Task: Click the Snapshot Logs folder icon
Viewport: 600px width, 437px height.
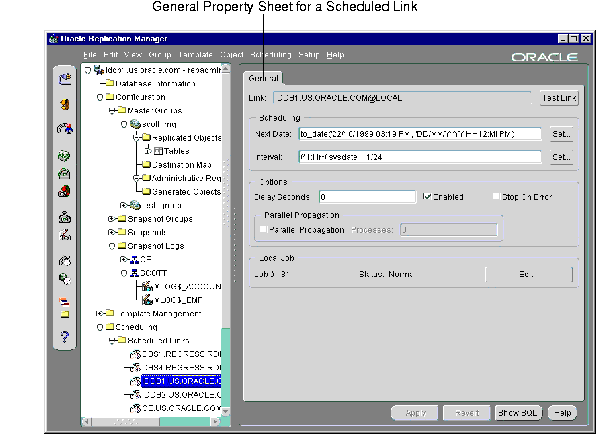Action: 119,245
